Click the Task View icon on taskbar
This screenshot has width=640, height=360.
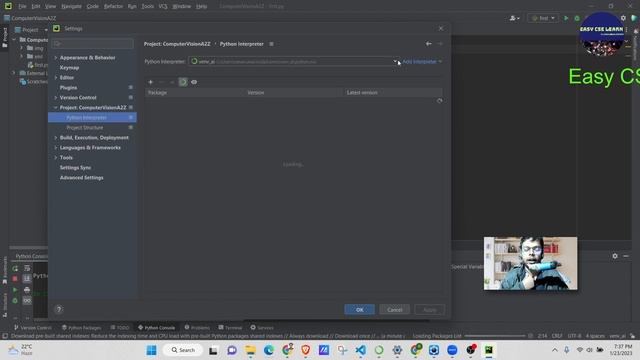pyautogui.click(x=213, y=350)
